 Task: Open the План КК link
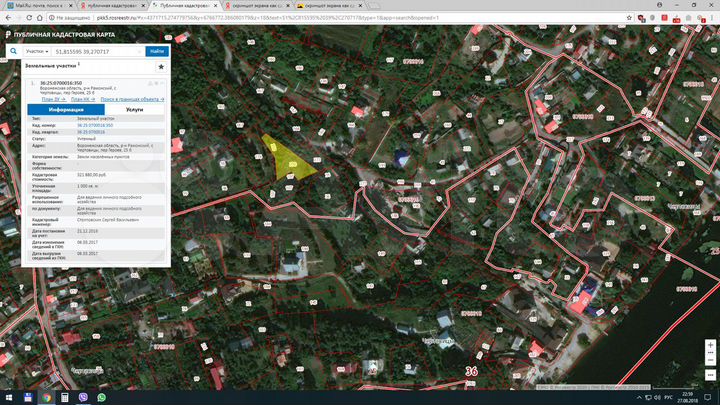point(82,99)
